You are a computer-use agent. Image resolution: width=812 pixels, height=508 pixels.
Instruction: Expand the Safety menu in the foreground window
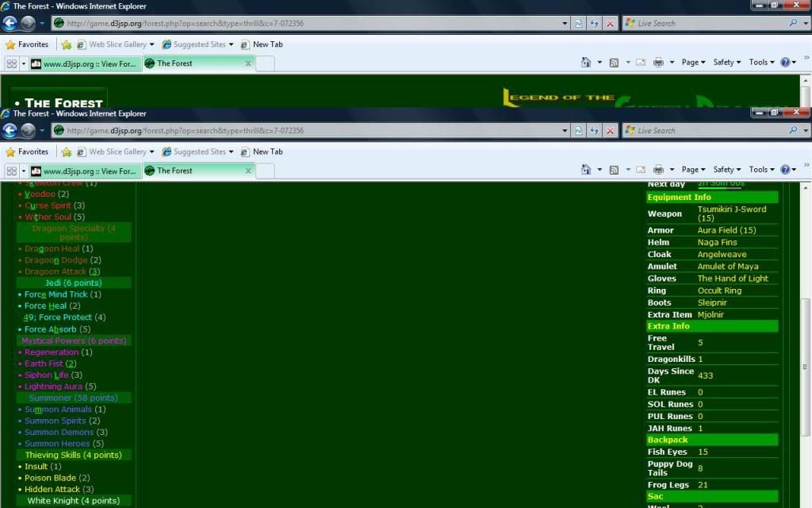726,169
